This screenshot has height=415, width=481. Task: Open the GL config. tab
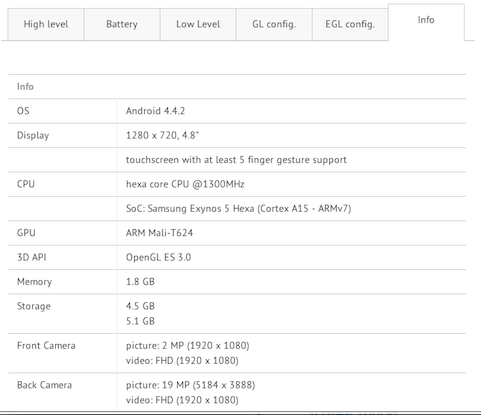274,25
